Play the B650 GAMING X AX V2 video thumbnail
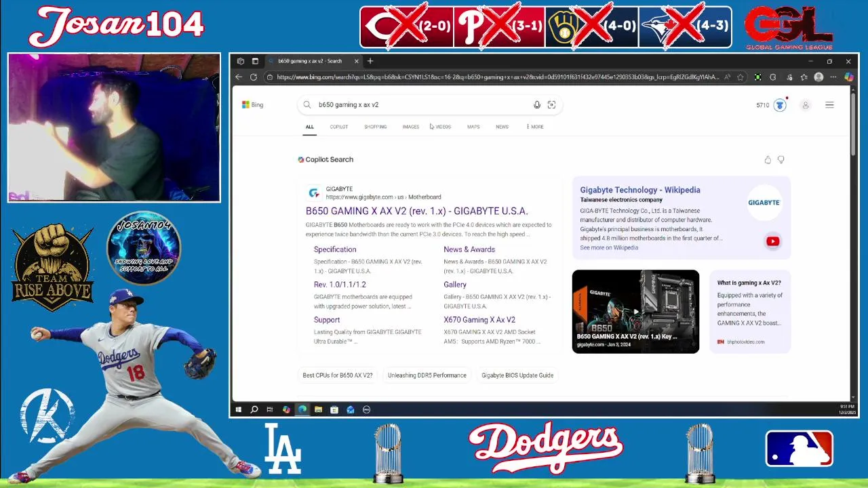 point(635,312)
